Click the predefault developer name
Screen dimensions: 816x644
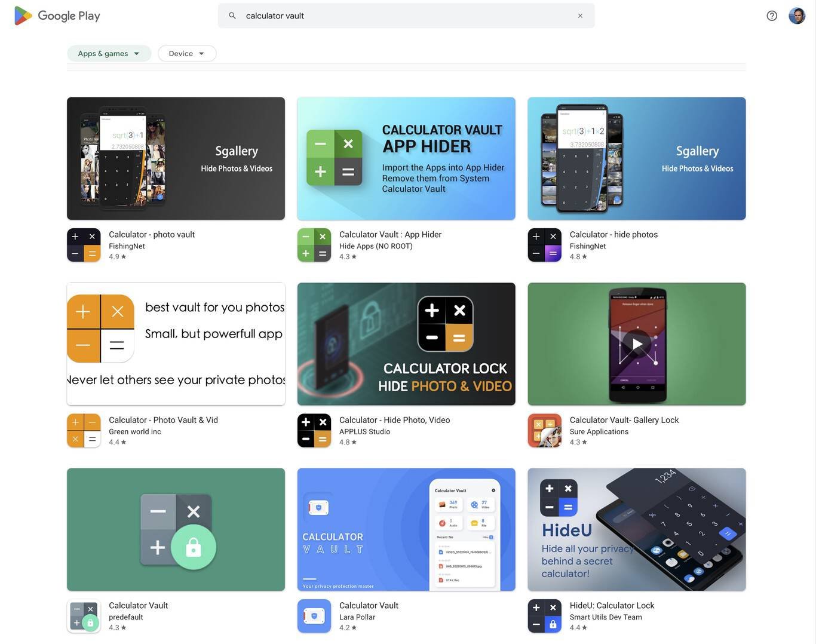pyautogui.click(x=126, y=617)
